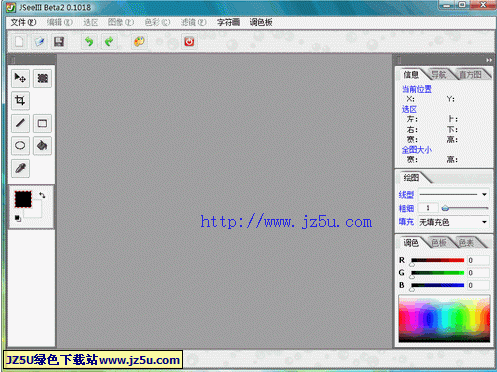Screen dimensions: 497x372
Task: Click the 全图大小 label in info panel
Action: [x=417, y=150]
